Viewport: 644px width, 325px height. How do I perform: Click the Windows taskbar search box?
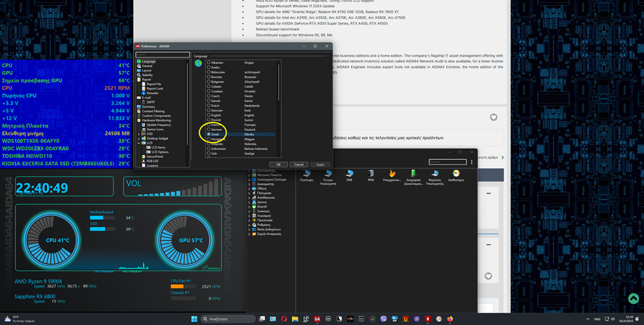(229, 319)
